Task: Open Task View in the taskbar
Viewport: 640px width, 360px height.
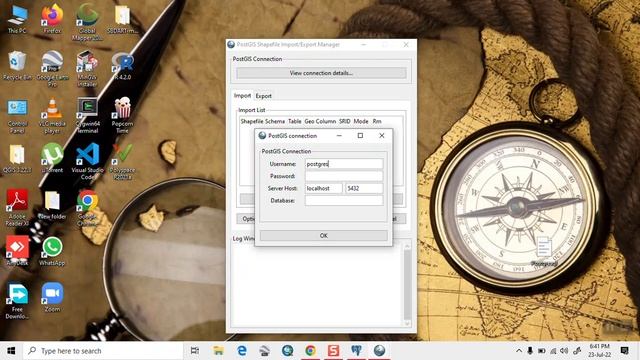Action: point(195,351)
